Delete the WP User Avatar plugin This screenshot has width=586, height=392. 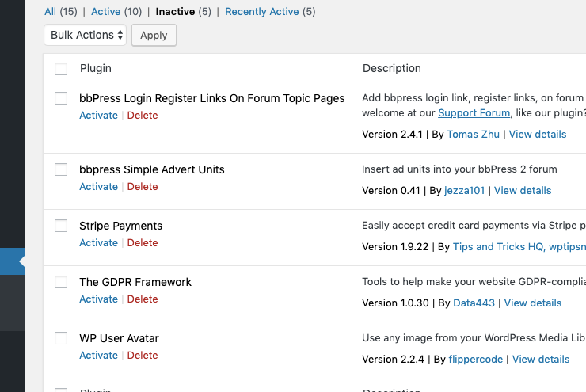(143, 356)
